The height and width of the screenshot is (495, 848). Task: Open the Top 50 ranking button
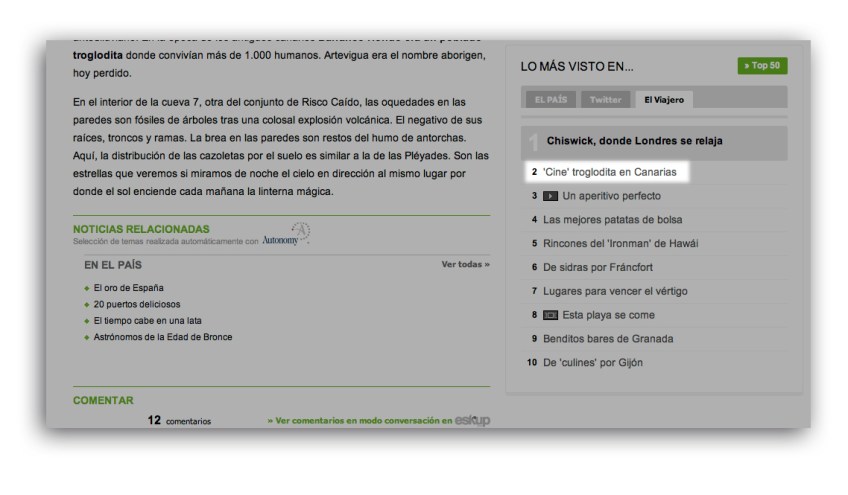[762, 66]
